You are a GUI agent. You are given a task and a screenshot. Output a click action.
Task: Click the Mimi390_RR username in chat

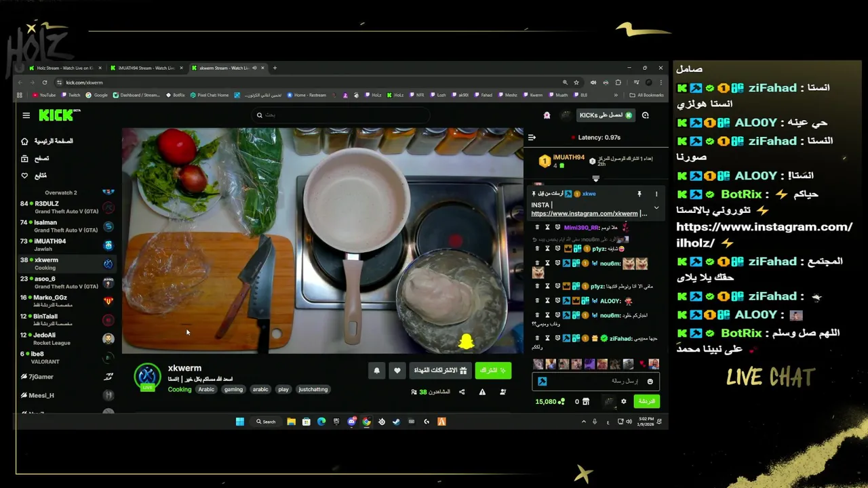(x=581, y=228)
